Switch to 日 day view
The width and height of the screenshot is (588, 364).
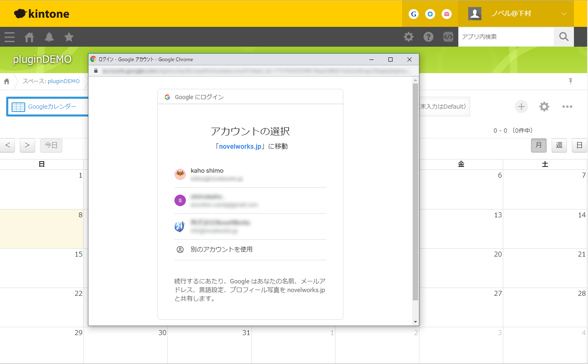[x=579, y=145]
